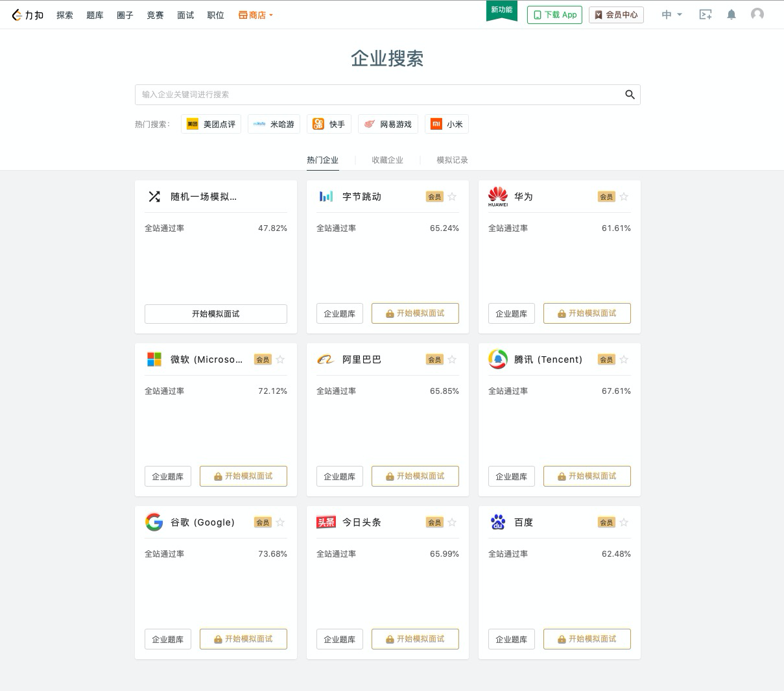Screen dimensions: 784x691
Task: Click the 头条 logo on the 今日头条 card
Action: click(x=326, y=522)
